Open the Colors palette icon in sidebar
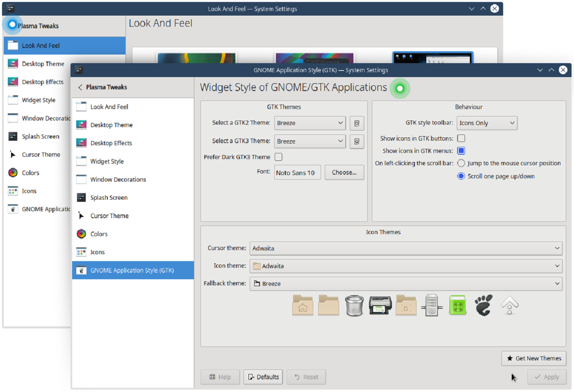 (81, 234)
